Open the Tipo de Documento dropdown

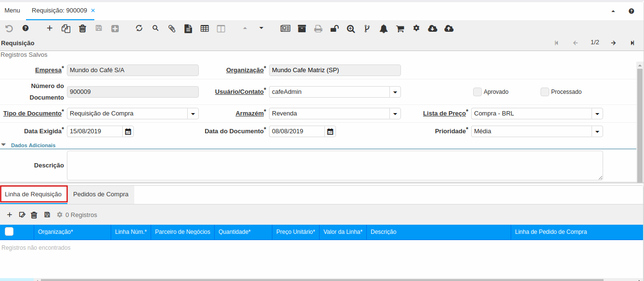(193, 114)
